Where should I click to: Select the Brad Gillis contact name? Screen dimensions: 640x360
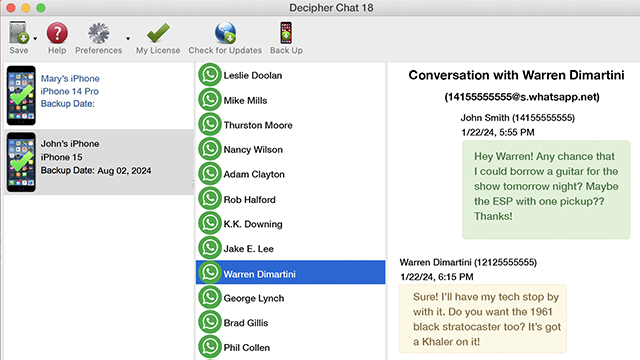tap(246, 323)
